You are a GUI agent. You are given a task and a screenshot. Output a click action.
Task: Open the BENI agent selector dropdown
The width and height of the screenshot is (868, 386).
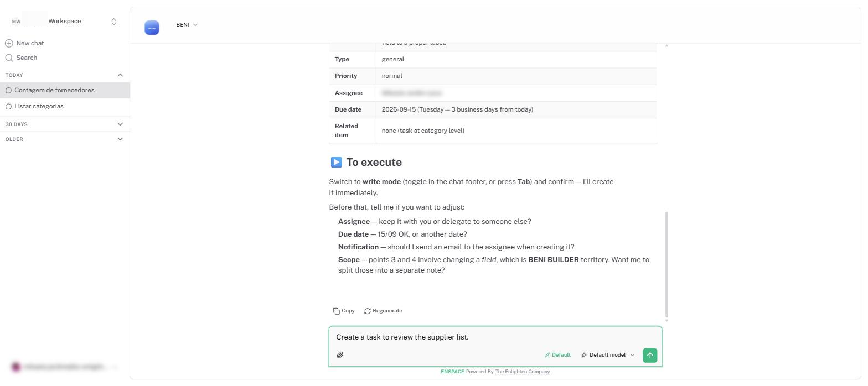coord(187,25)
